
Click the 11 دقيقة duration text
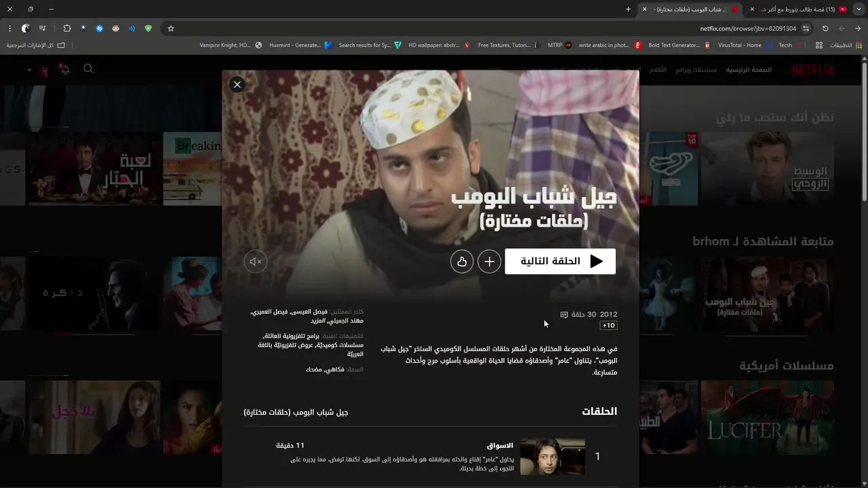point(290,446)
